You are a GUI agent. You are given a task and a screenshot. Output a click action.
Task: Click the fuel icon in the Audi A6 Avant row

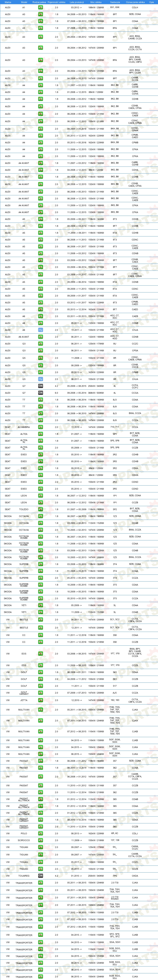40,337
